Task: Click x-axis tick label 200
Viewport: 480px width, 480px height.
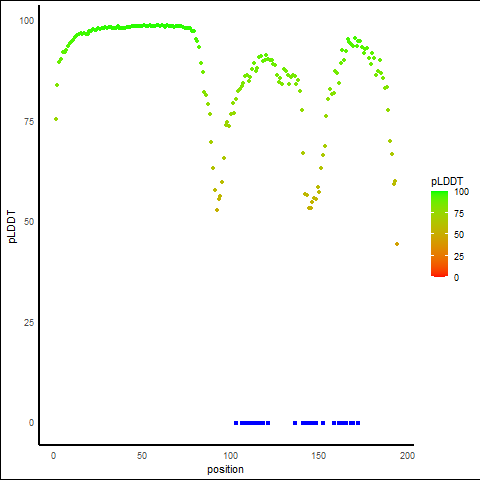Action: click(x=407, y=456)
